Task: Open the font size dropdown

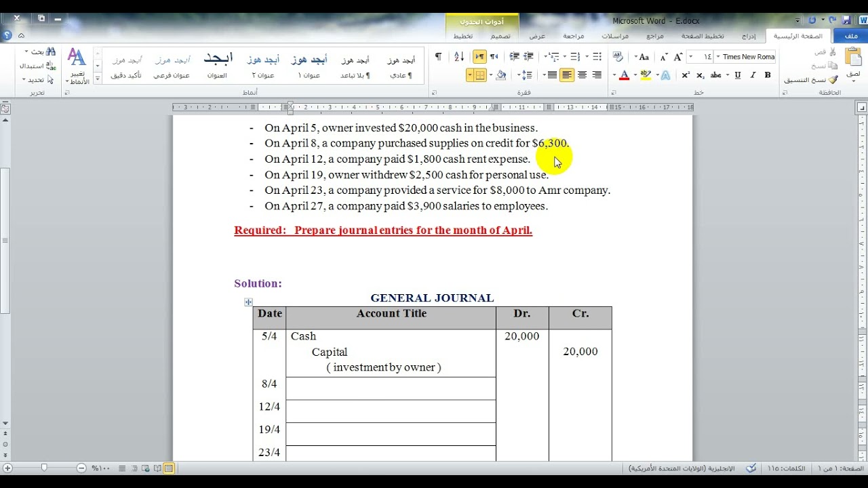Action: 690,57
